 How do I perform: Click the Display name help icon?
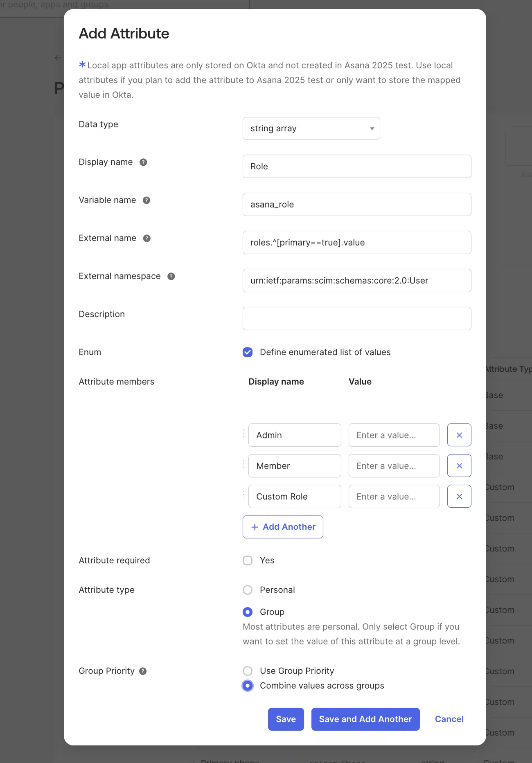[x=143, y=162]
